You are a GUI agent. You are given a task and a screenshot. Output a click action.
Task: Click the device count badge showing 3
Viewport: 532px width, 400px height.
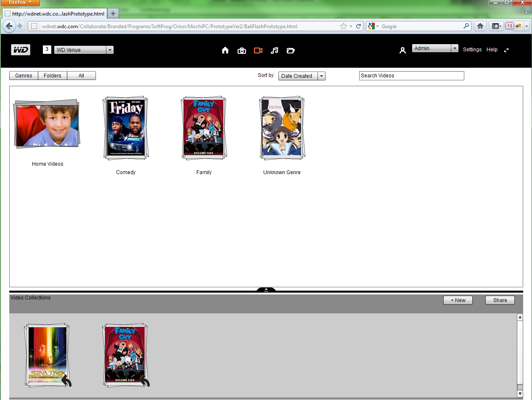click(x=47, y=50)
